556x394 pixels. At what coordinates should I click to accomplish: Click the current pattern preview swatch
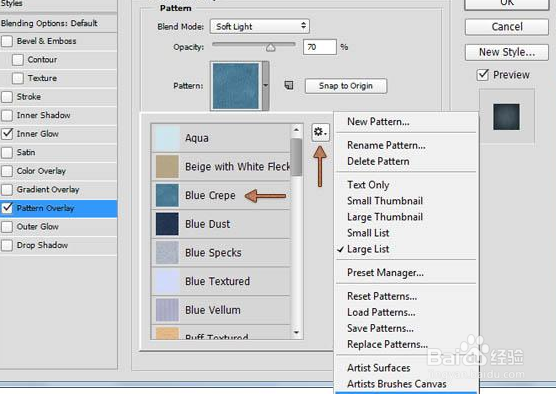click(236, 86)
